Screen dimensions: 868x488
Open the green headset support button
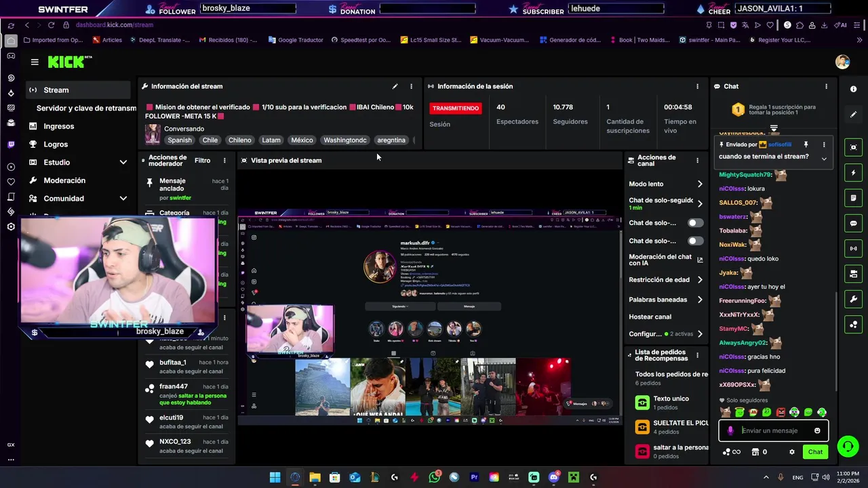(848, 446)
